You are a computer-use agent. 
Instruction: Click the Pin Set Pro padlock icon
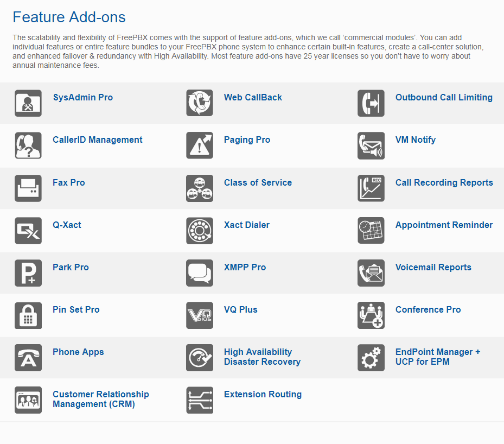(28, 315)
